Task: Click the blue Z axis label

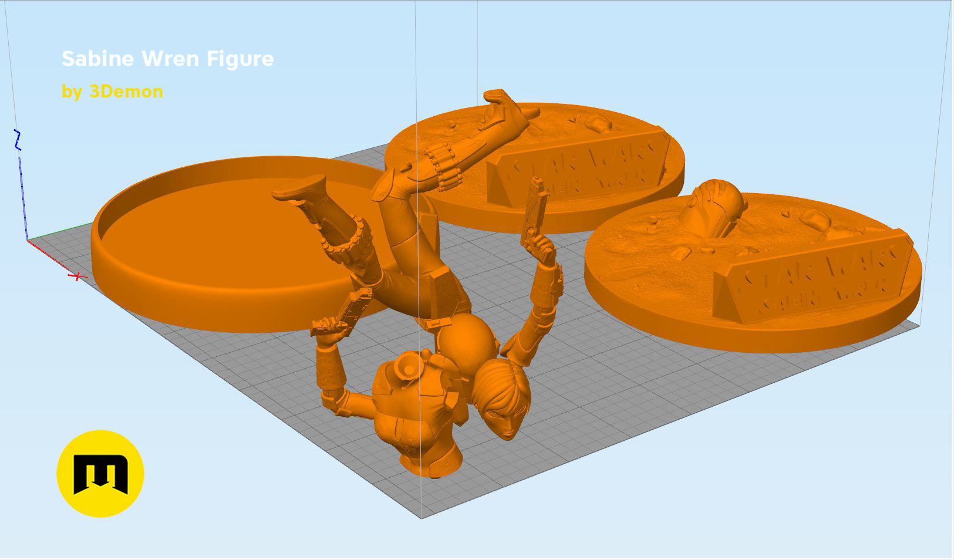Action: point(18,140)
